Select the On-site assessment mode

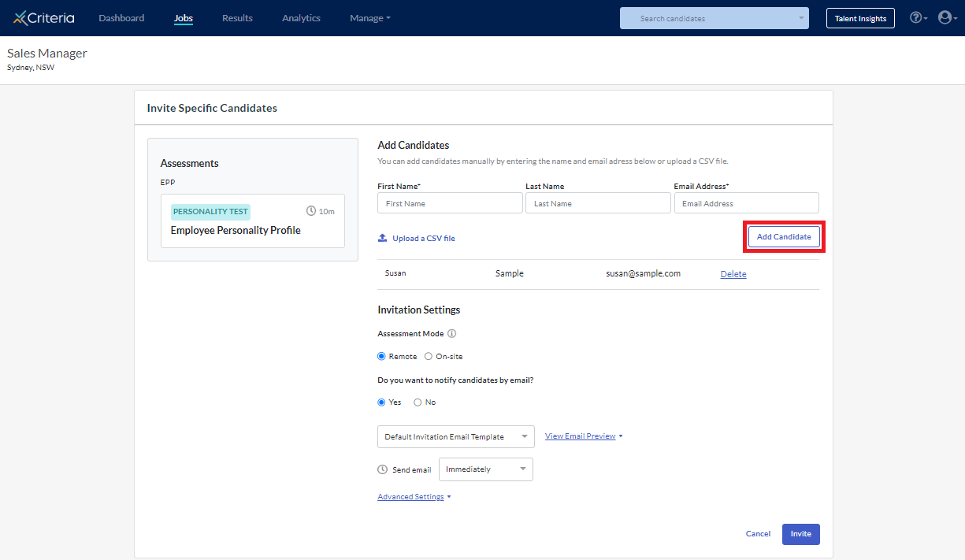point(429,356)
